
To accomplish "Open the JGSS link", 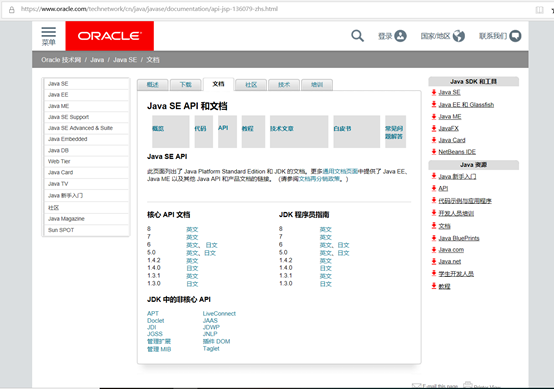I will [155, 334].
